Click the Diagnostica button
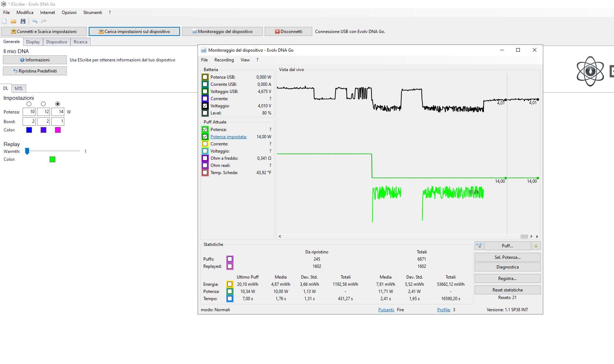Screen dimensions: 614x364 coord(507,267)
